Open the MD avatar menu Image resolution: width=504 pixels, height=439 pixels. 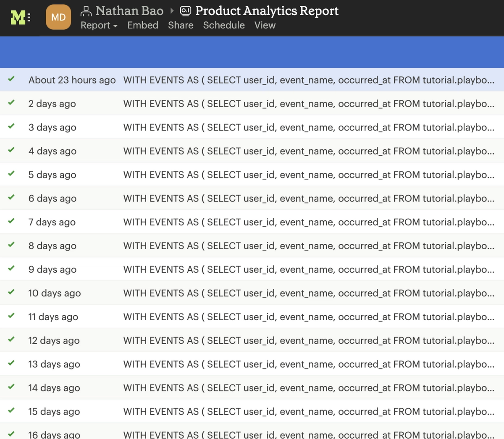(58, 17)
